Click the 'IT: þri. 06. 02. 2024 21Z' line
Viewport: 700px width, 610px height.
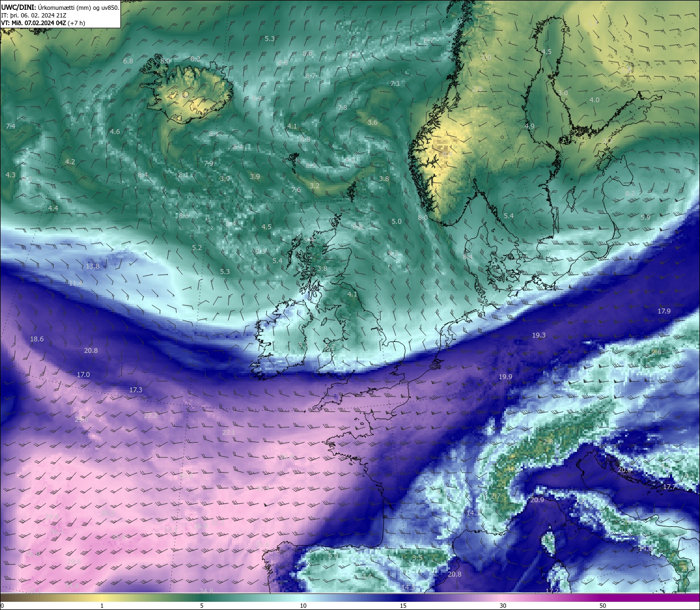click(34, 15)
